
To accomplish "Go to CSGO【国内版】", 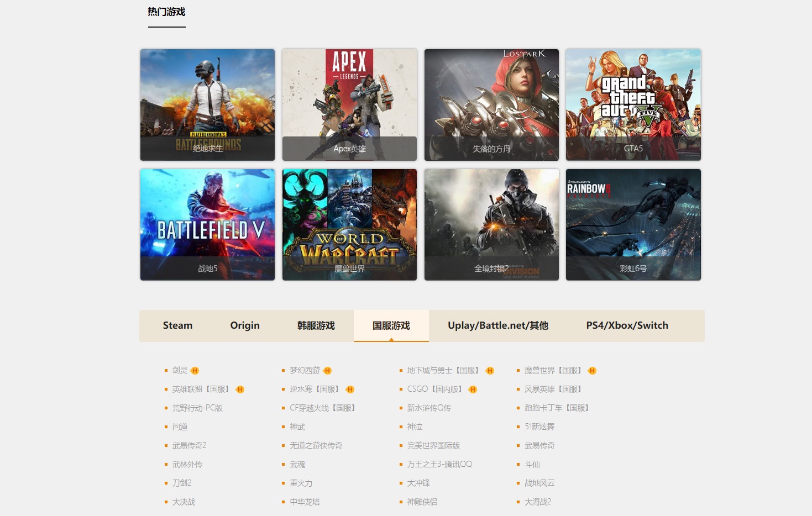I will [436, 389].
